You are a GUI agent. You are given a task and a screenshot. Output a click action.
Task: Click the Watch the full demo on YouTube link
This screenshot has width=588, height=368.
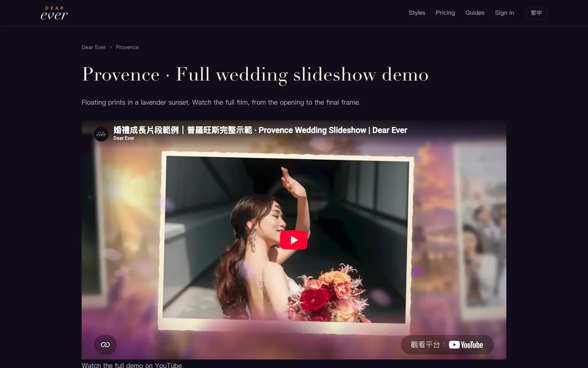pos(131,365)
